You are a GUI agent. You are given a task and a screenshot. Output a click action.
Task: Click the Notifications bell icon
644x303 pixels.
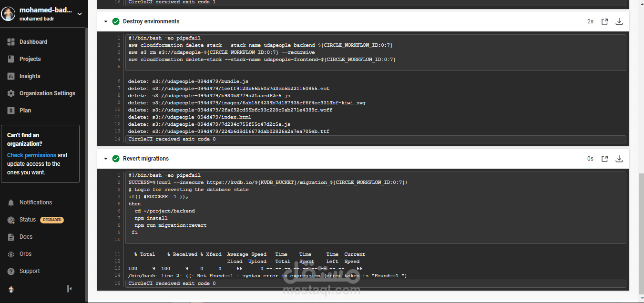coord(11,202)
